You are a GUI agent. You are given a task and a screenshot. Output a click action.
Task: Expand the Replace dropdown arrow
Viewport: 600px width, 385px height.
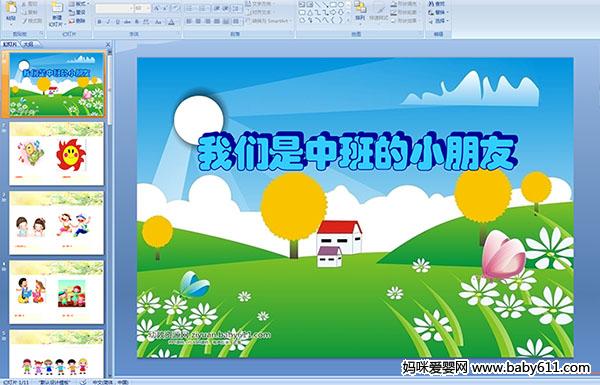coord(447,12)
